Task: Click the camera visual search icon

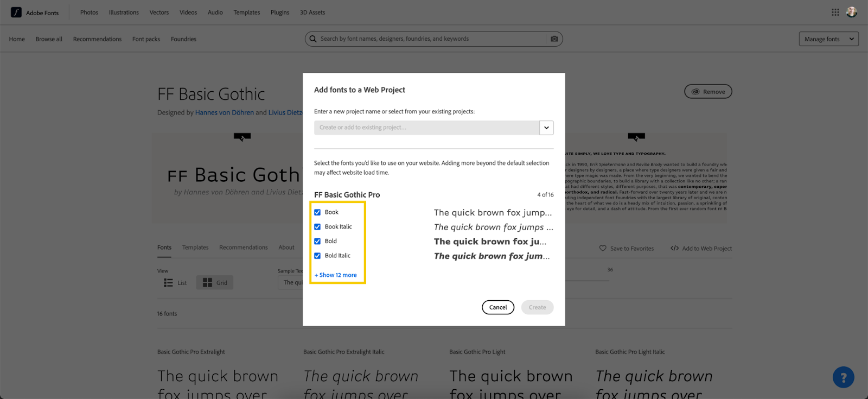Action: 554,39
